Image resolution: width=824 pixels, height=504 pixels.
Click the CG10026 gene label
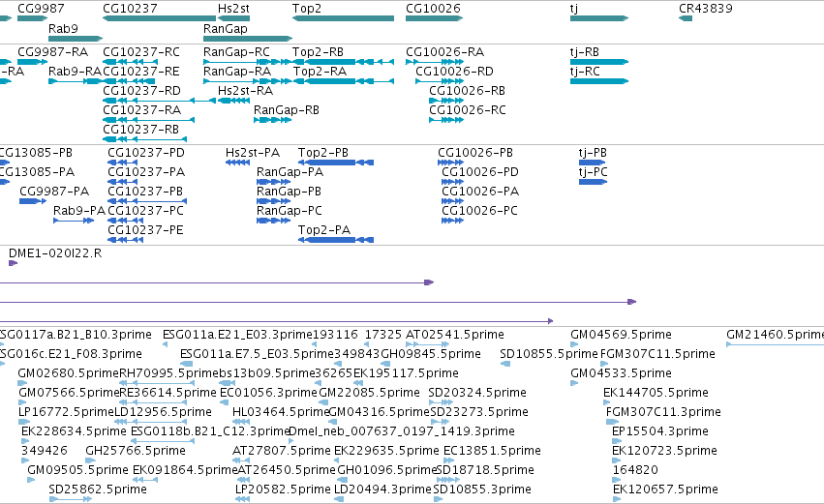(x=433, y=9)
